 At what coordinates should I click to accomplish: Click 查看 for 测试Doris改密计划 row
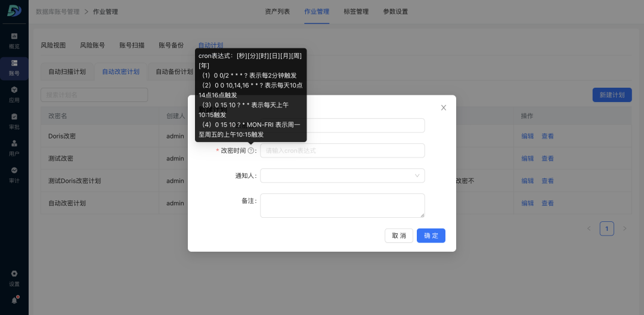click(x=547, y=180)
